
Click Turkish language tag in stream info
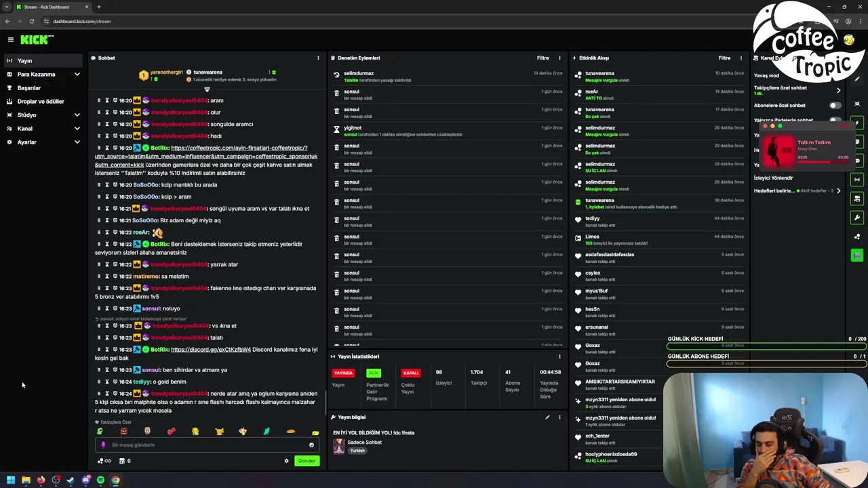coord(357,451)
